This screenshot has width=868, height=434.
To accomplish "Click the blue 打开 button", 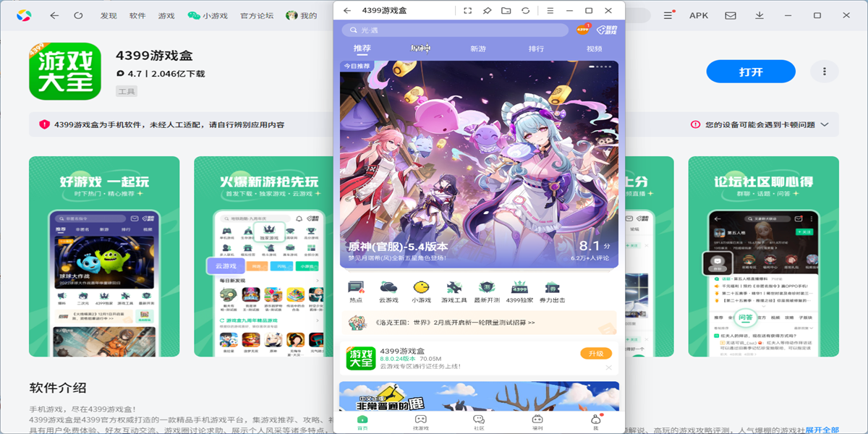I will click(x=750, y=72).
